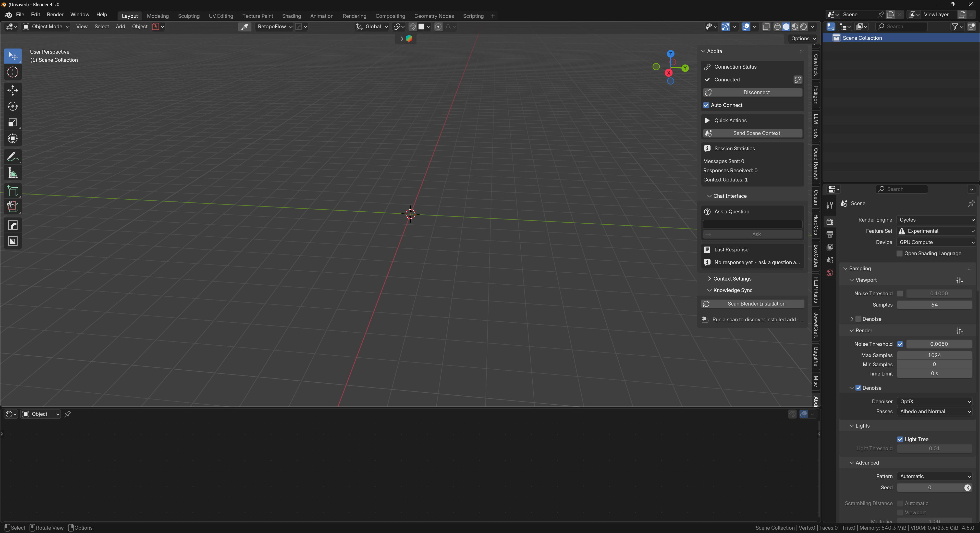Open the Denoiser OptiX dropdown
Viewport: 980px width, 533px height.
click(934, 402)
